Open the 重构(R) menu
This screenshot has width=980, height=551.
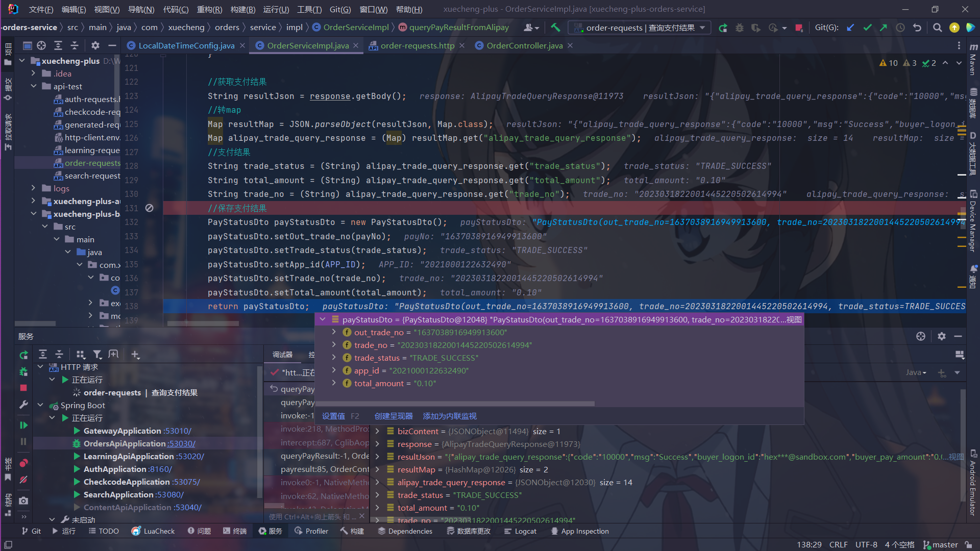[209, 9]
